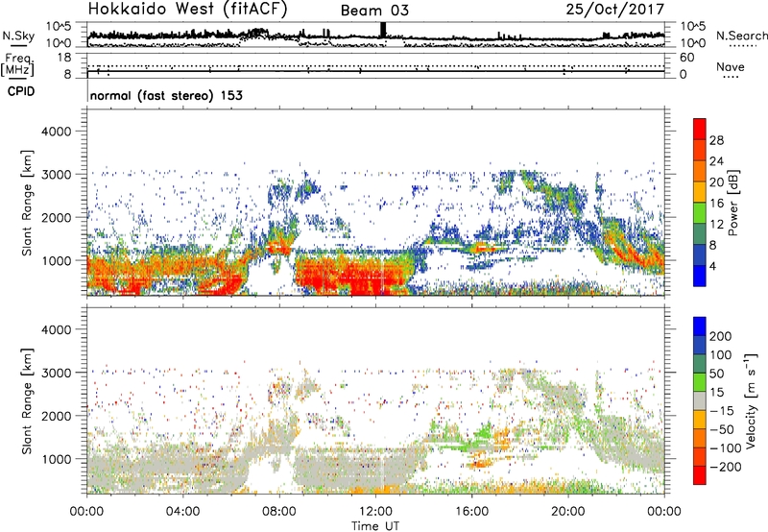This screenshot has height=532, width=768.
Task: Click the 'Velocity [m s-1]' colorbar label
Action: 751,400
